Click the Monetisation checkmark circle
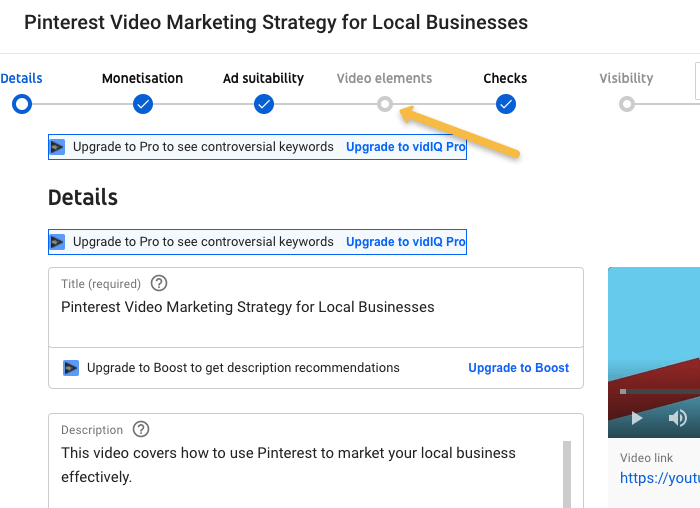700x508 pixels. pos(143,104)
